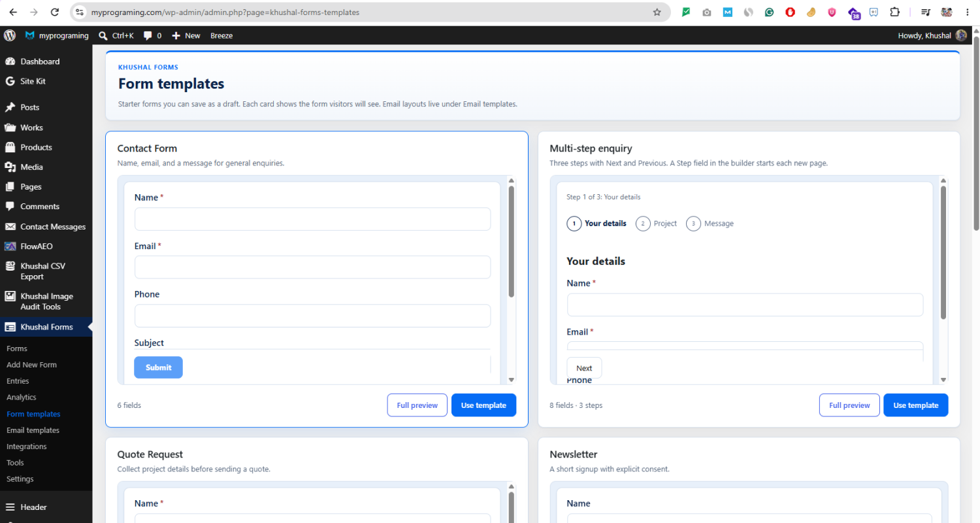Click the Posts pin icon
The width and height of the screenshot is (980, 523).
click(x=10, y=107)
